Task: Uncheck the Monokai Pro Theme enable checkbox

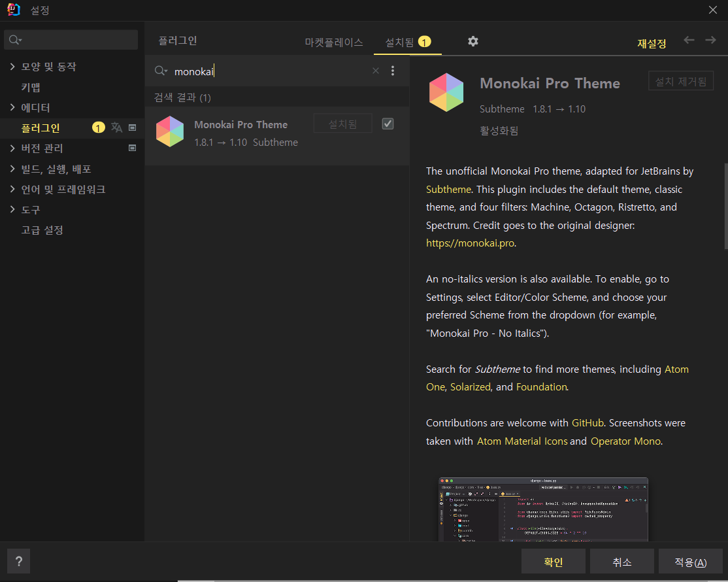Action: pyautogui.click(x=388, y=124)
